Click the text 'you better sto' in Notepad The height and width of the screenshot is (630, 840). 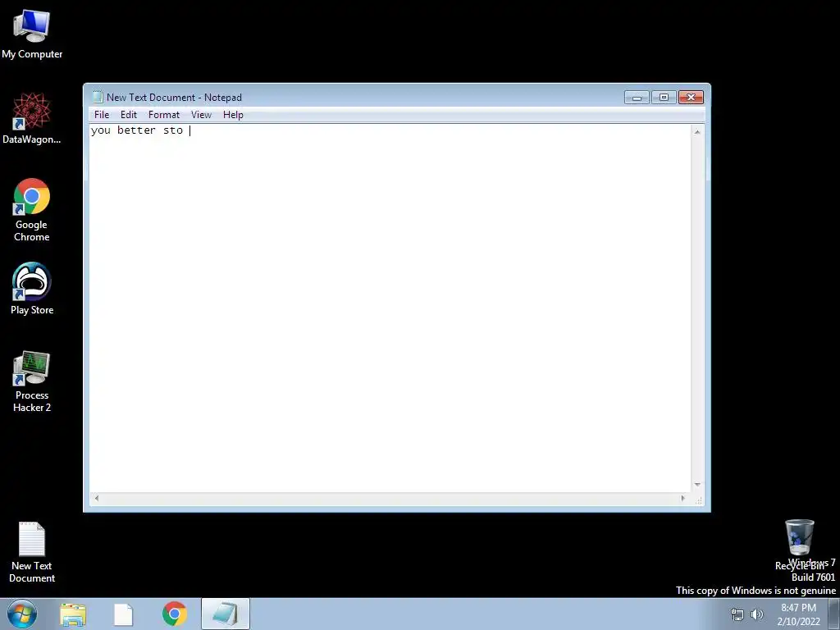click(x=137, y=130)
